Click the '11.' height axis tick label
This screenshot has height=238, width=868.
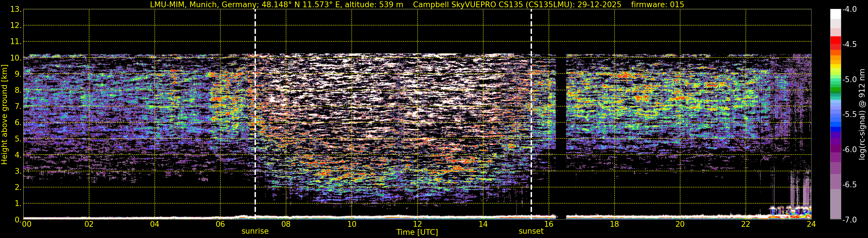point(16,42)
